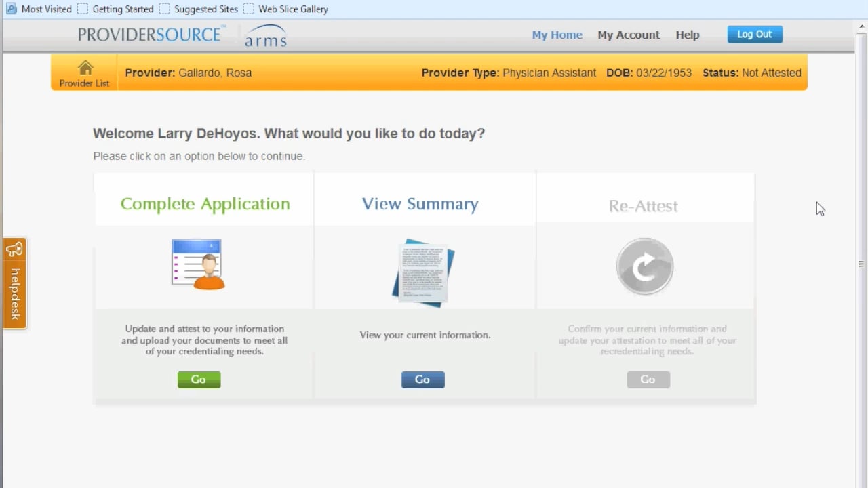Click the Log Out button
Screen dimensions: 868x488
point(755,34)
